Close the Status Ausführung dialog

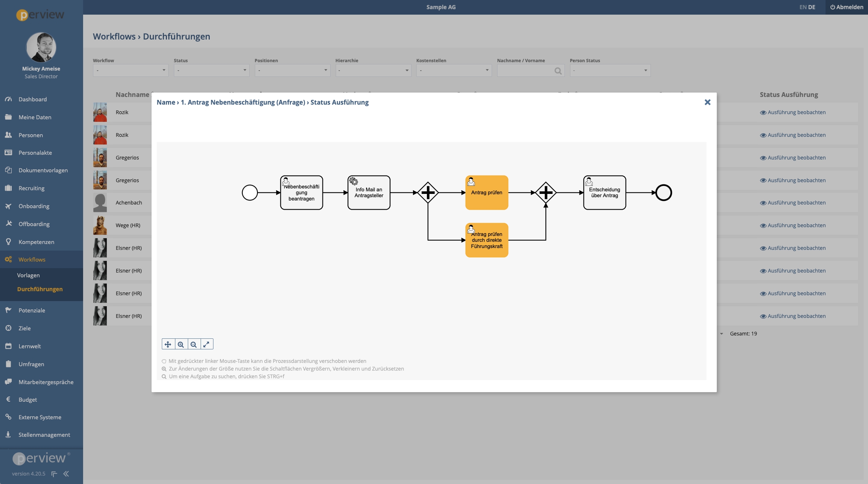707,102
